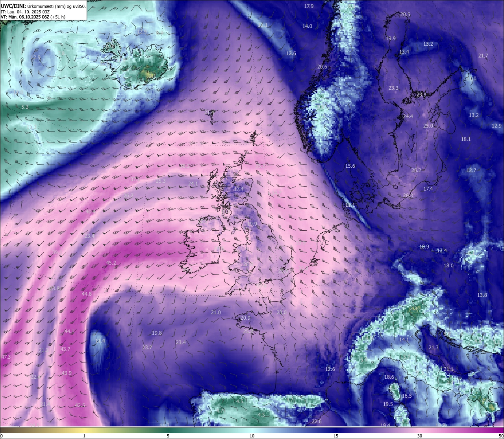Viewport: 504px width, 439px height.
Task: Click the 15 tick on color scale
Action: (336, 436)
